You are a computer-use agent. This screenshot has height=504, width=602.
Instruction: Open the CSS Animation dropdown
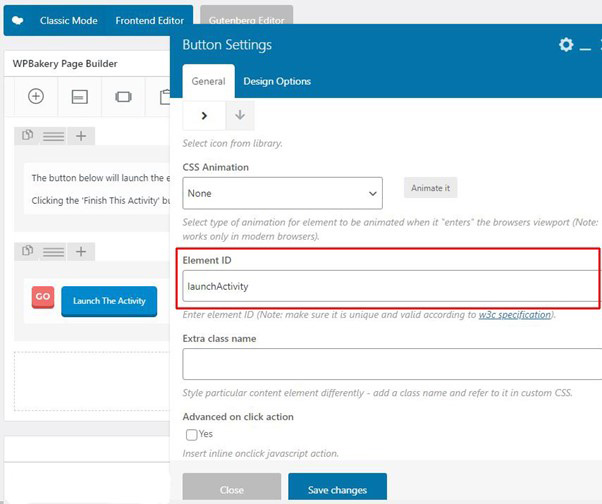tap(283, 192)
